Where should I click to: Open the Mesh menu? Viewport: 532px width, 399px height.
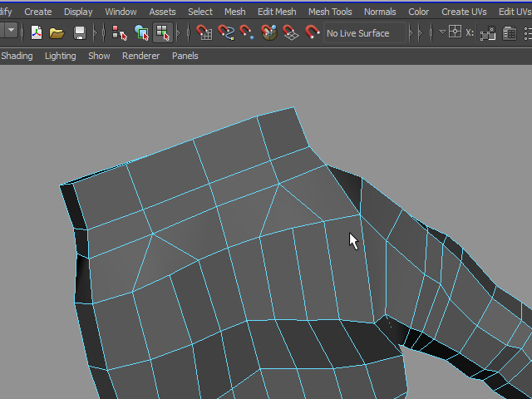click(234, 12)
